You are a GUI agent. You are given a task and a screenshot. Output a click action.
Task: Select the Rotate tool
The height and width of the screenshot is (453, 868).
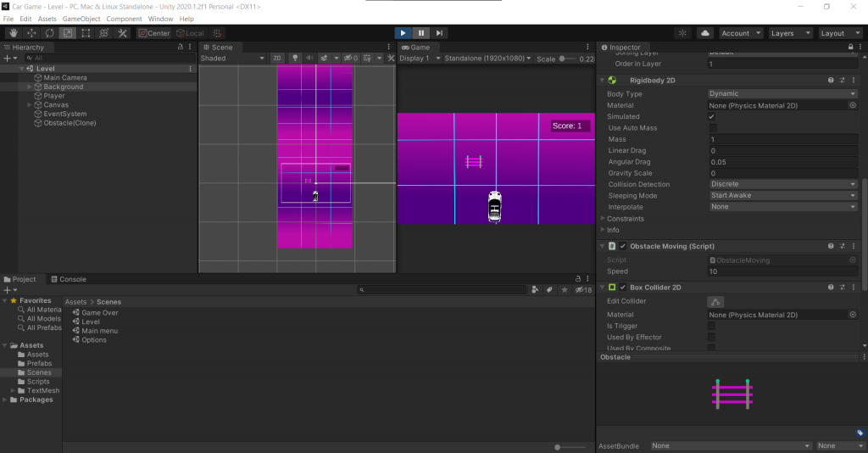48,33
